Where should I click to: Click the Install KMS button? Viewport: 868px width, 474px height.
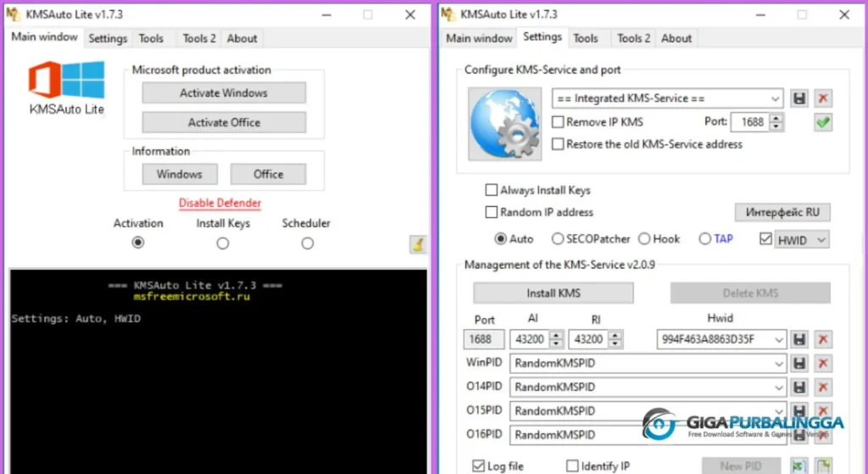pos(553,293)
